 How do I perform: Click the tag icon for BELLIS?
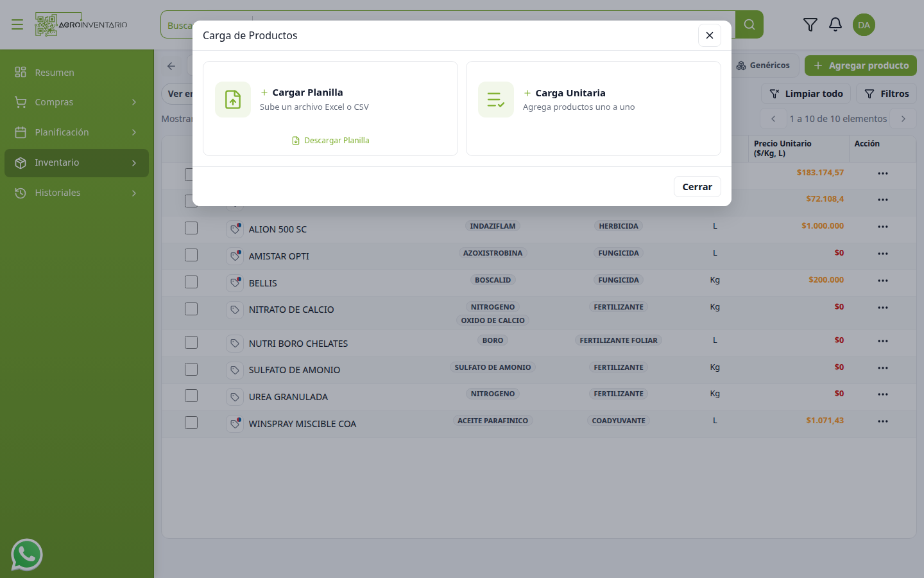pyautogui.click(x=235, y=283)
